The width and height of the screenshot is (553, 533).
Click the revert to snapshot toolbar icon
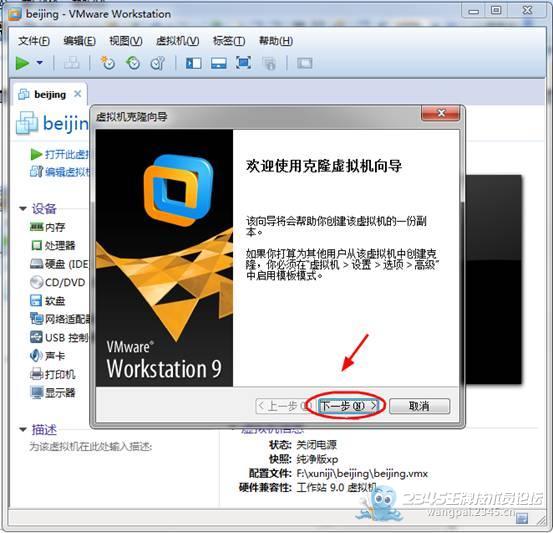(x=133, y=63)
